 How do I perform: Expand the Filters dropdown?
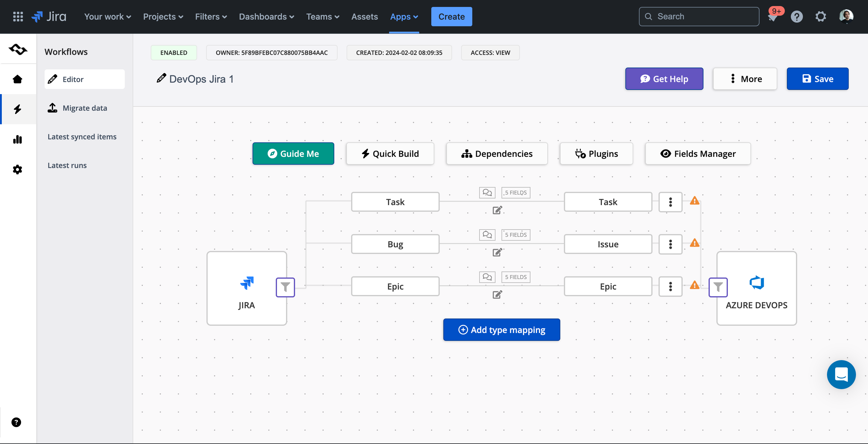pos(211,17)
